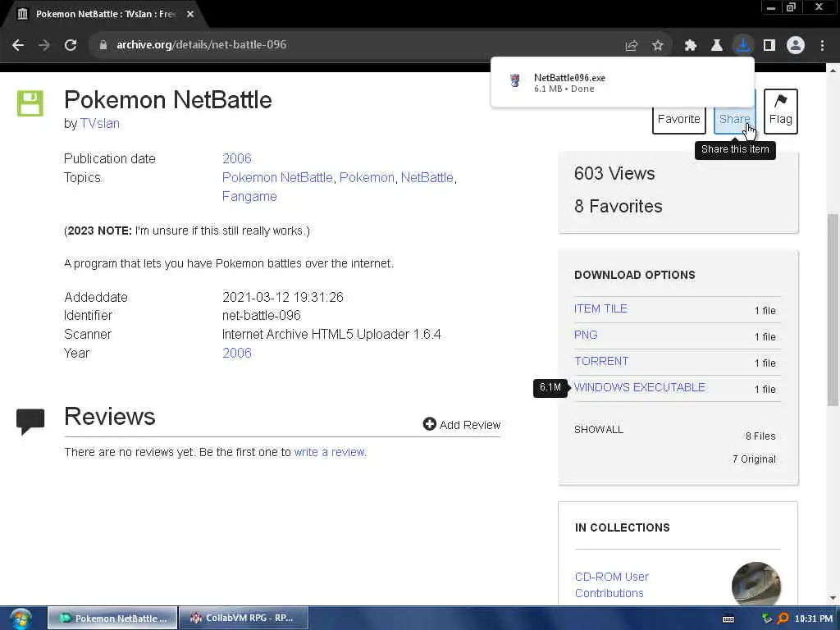Click the taskbar clock 10:31 PM
The height and width of the screenshot is (630, 840).
[814, 619]
